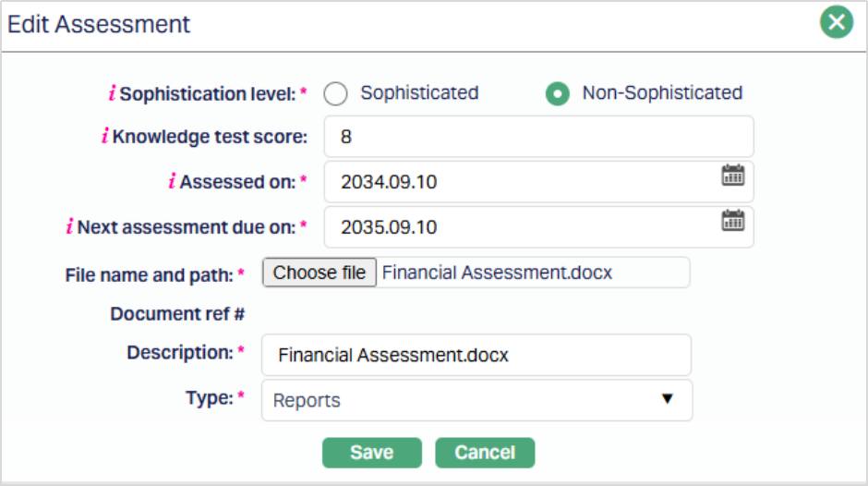Screen dimensions: 868x486
Task: Click info icon beside Knowledge test score
Action: coord(104,137)
